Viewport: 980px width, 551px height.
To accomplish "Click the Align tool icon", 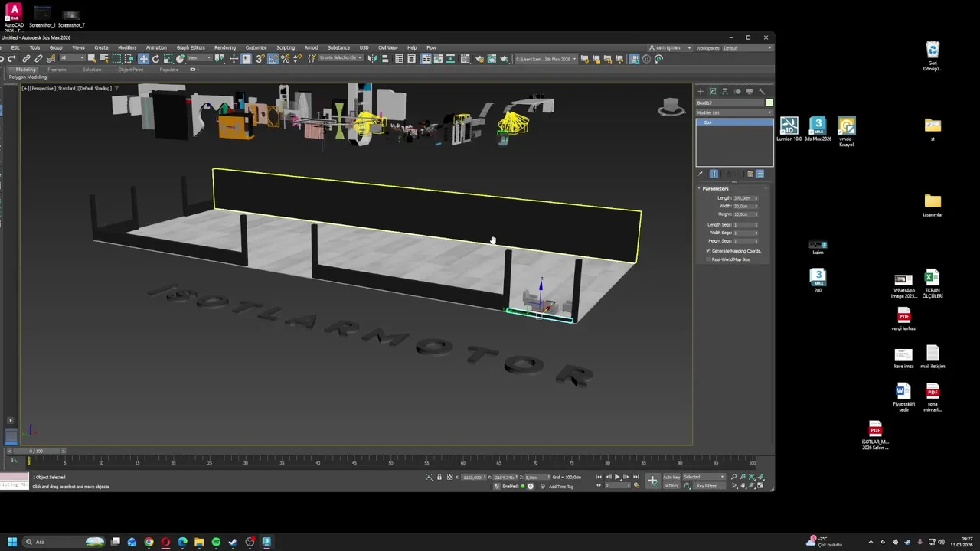I will (385, 58).
